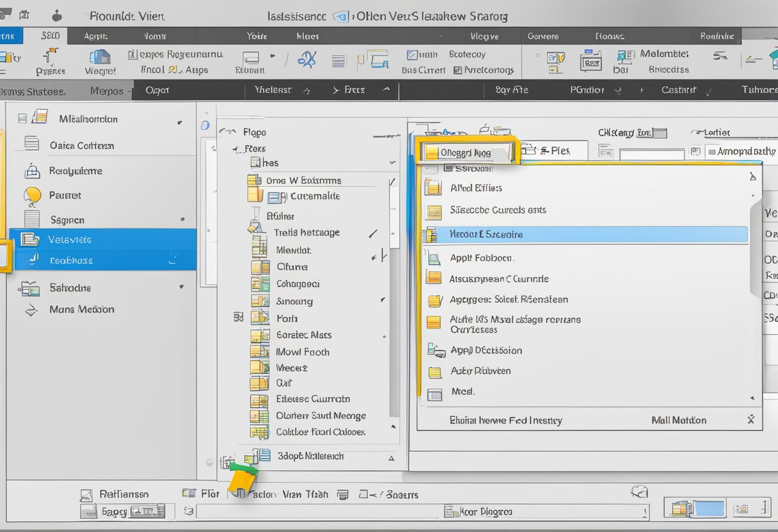The height and width of the screenshot is (532, 778).
Task: Select the highlighted Necode Sracoire menu entry
Action: (586, 234)
